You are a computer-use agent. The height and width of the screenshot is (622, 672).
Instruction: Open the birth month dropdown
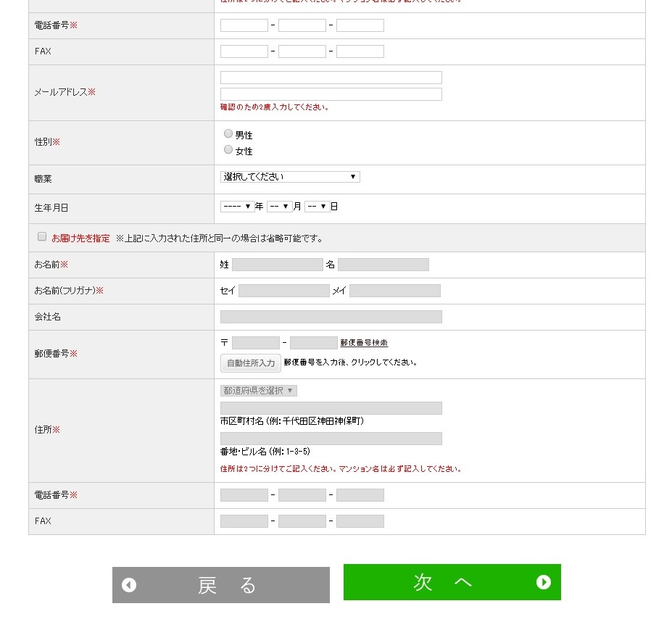click(279, 206)
